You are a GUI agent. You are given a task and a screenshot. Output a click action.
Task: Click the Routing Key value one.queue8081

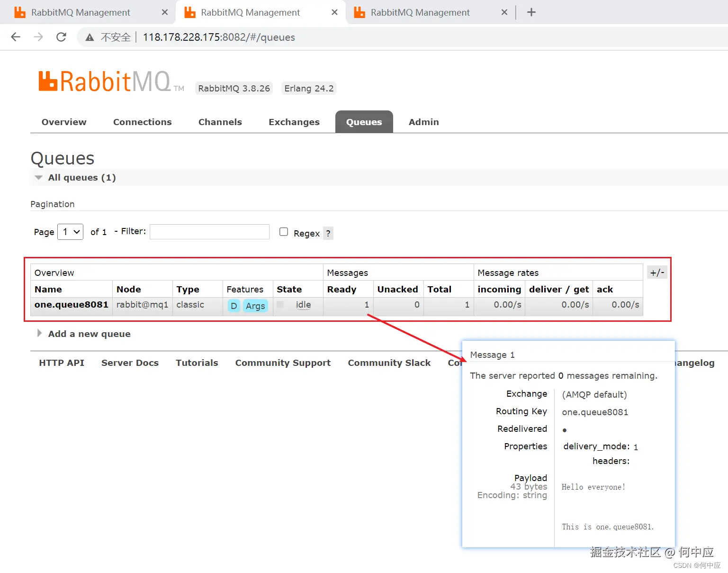tap(595, 412)
